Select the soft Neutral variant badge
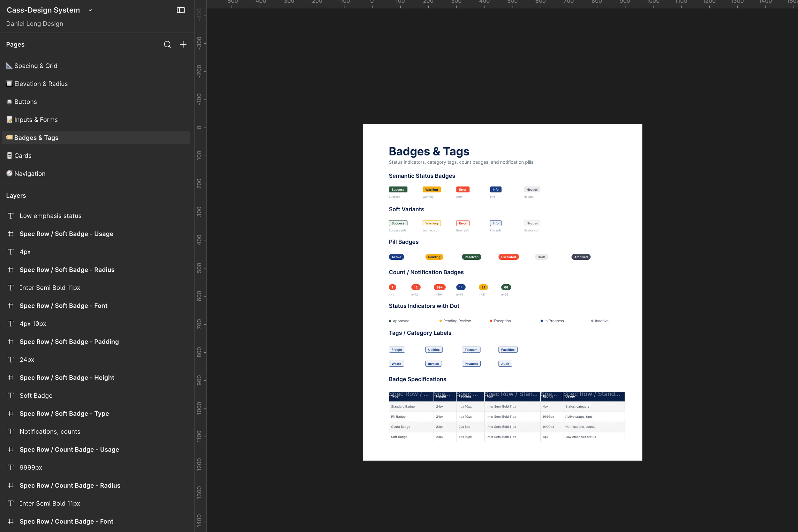Viewport: 798px width, 532px height. click(x=532, y=223)
